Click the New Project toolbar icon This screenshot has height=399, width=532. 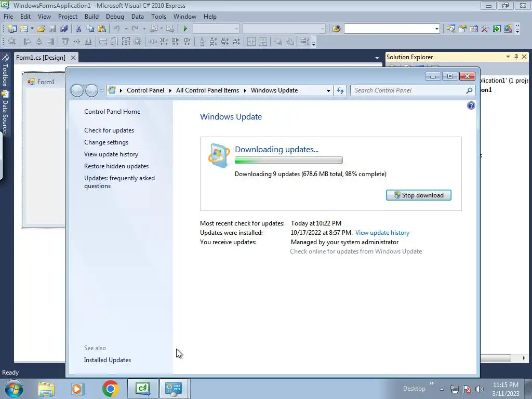(12, 29)
